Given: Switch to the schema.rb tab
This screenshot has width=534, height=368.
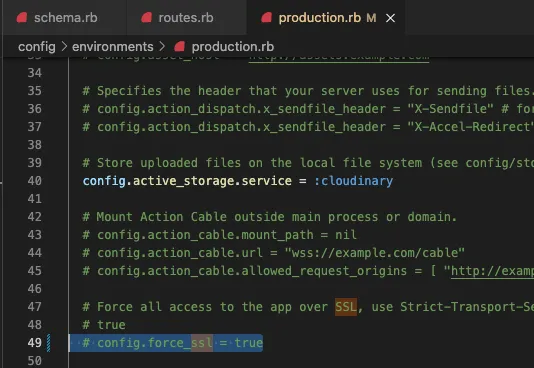Looking at the screenshot, I should pyautogui.click(x=65, y=17).
